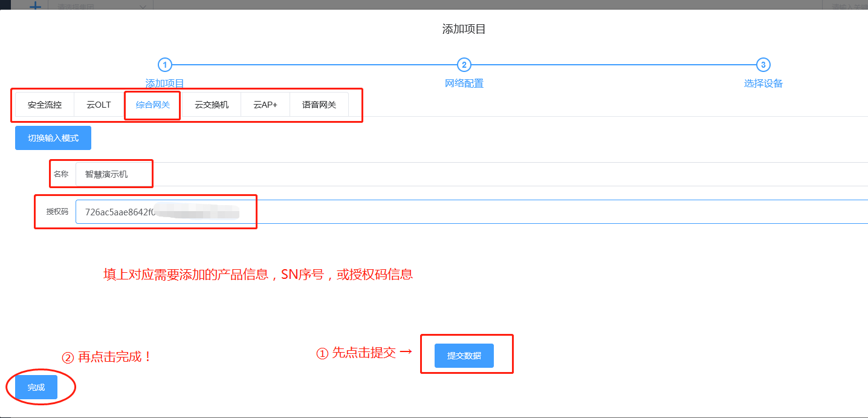Click the dimmed plus icon at top
Screen dimensions: 868x418
tap(35, 7)
